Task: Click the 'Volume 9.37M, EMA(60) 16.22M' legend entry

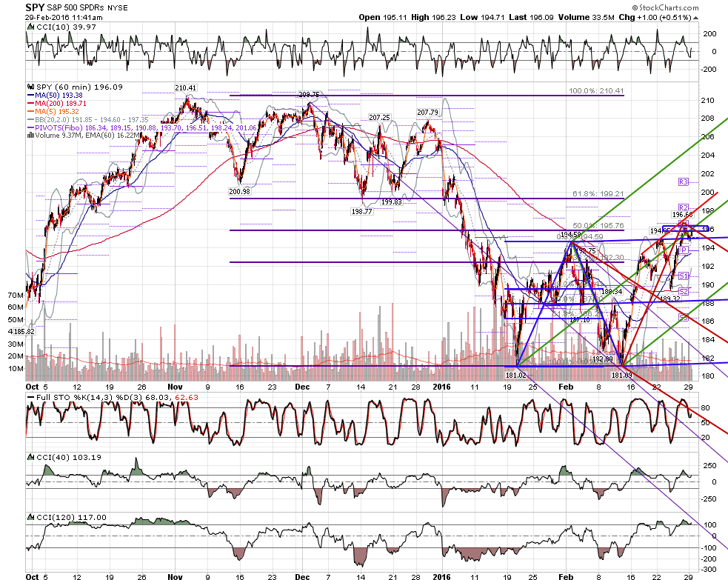Action: point(87,135)
